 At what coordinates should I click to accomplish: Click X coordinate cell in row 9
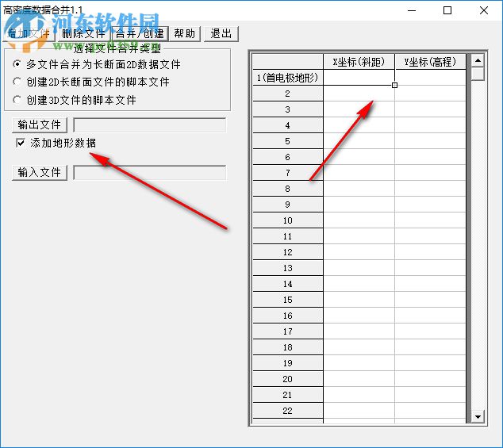[359, 205]
